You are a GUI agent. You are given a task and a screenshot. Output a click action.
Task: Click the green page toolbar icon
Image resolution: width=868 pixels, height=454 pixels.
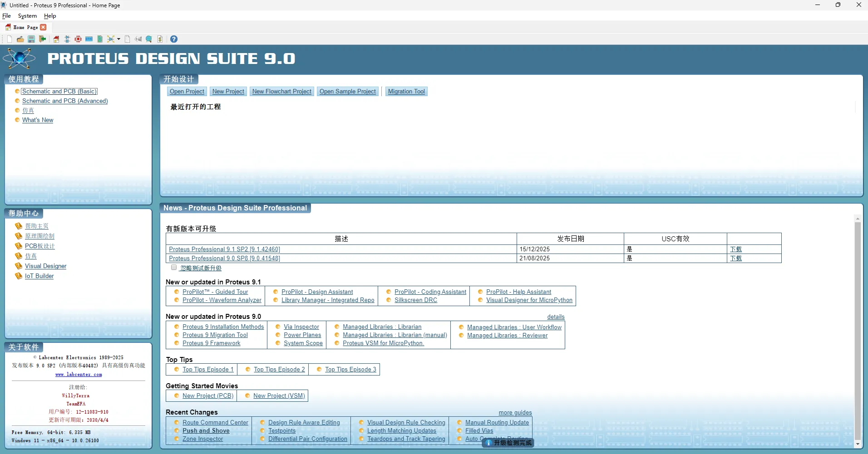pyautogui.click(x=100, y=39)
